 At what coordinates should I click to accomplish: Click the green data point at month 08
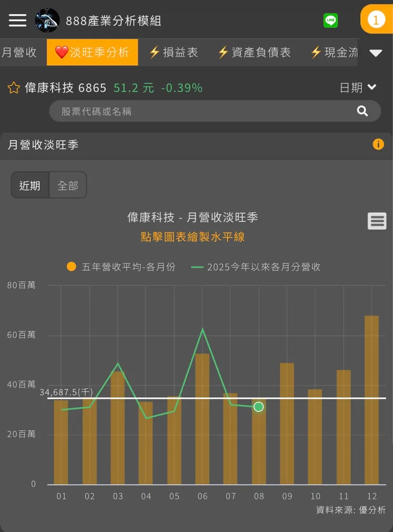pos(259,406)
